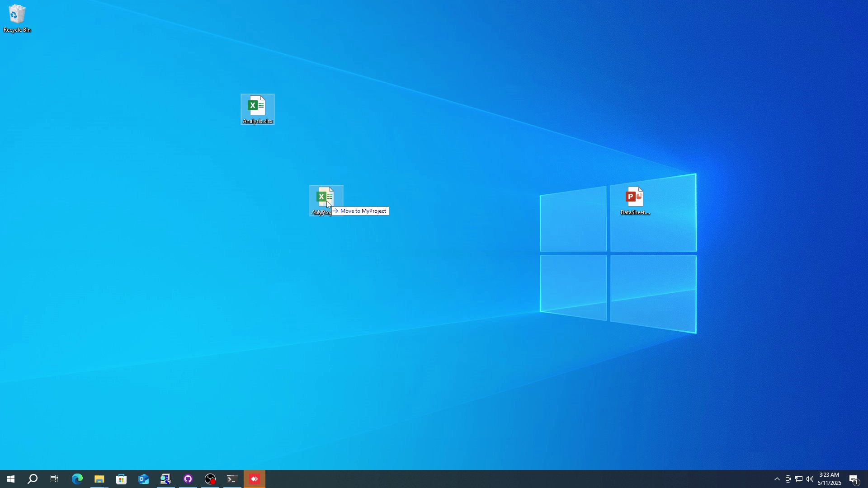Viewport: 868px width, 488px height.
Task: Launch Microsoft Edge from the taskbar
Action: tap(77, 479)
